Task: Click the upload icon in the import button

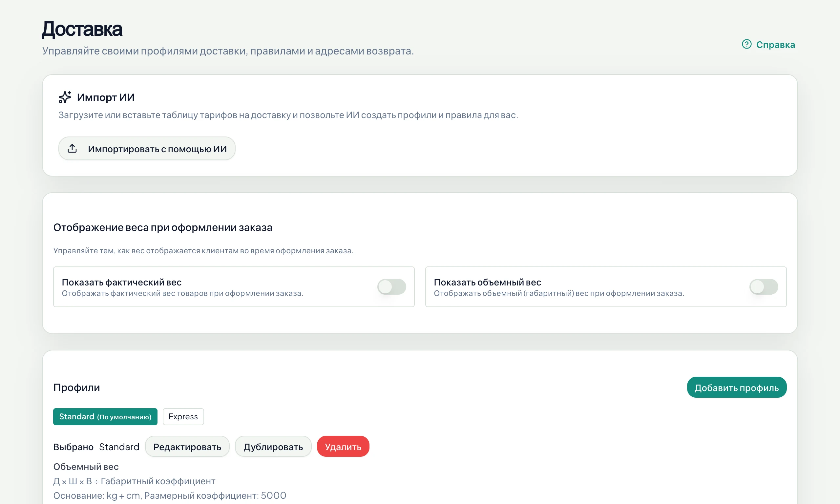Action: tap(72, 148)
